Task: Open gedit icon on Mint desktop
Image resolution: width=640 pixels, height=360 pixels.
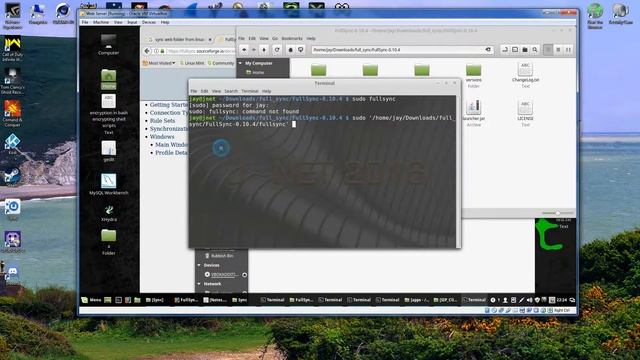Action: 109,151
